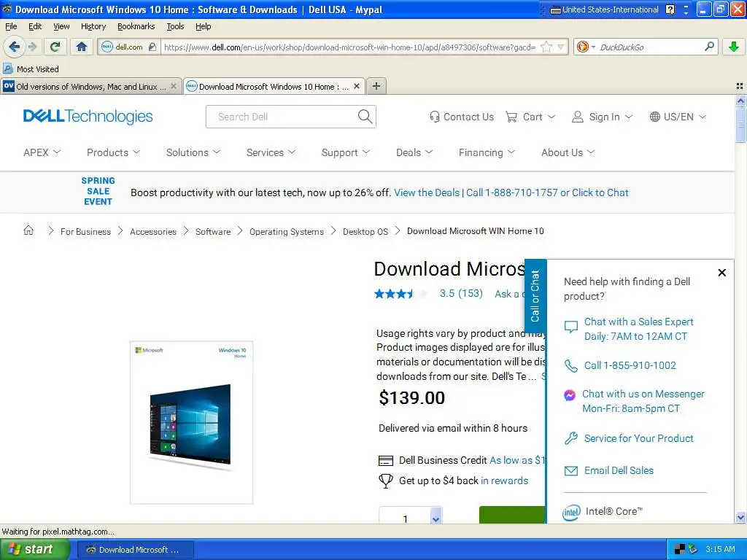This screenshot has width=747, height=560.
Task: Open the Tools menu
Action: pos(175,26)
